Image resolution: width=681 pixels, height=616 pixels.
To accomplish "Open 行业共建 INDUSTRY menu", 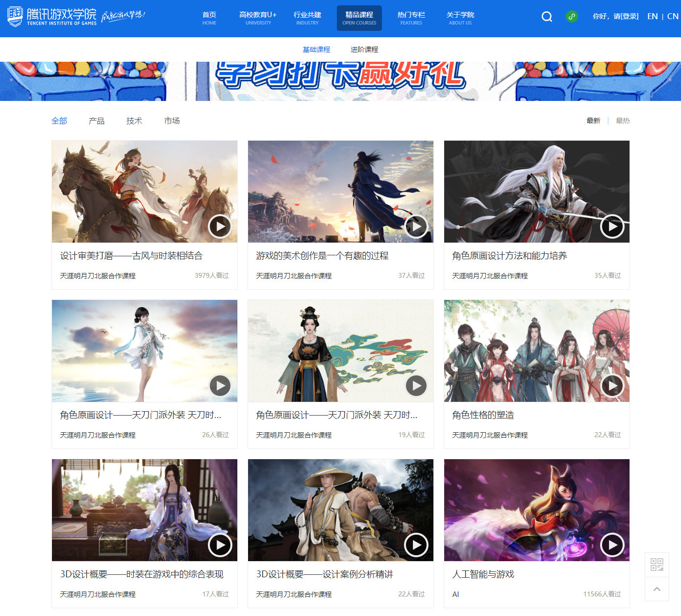I will click(x=307, y=18).
